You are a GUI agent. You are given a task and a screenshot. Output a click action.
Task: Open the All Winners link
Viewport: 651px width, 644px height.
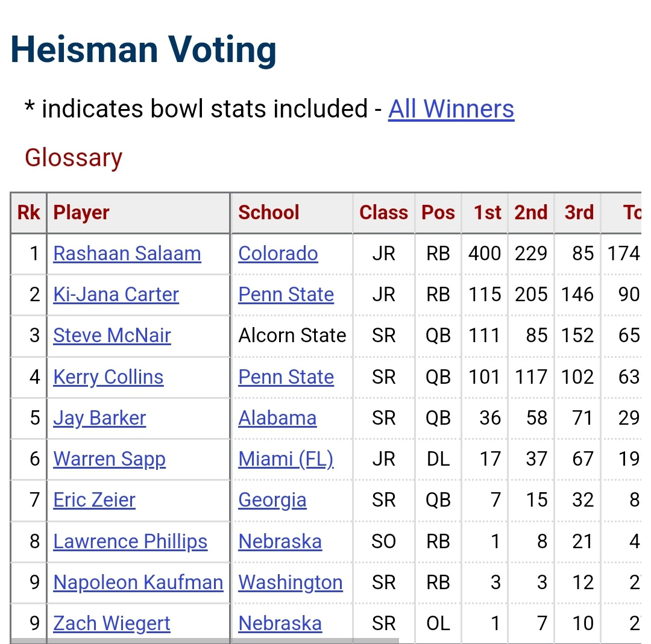[451, 109]
